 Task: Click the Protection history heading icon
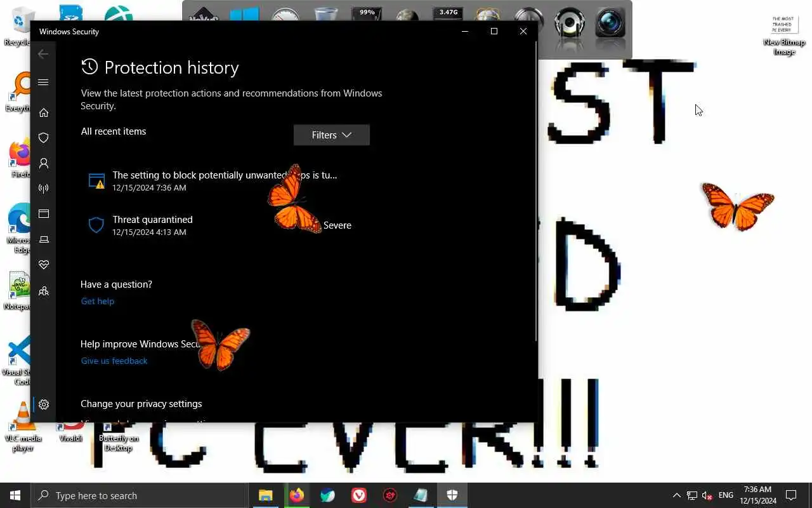[89, 67]
